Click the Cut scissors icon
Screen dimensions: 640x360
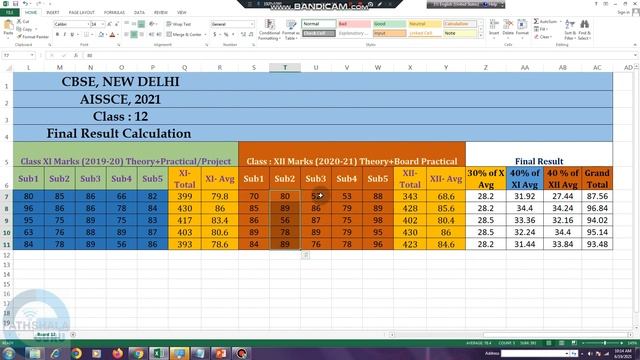coord(19,21)
